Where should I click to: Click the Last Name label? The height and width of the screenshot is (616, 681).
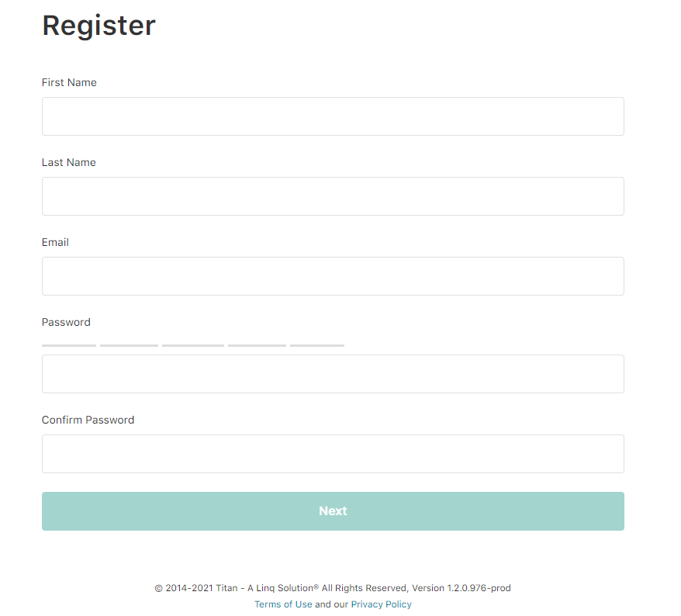(x=69, y=162)
